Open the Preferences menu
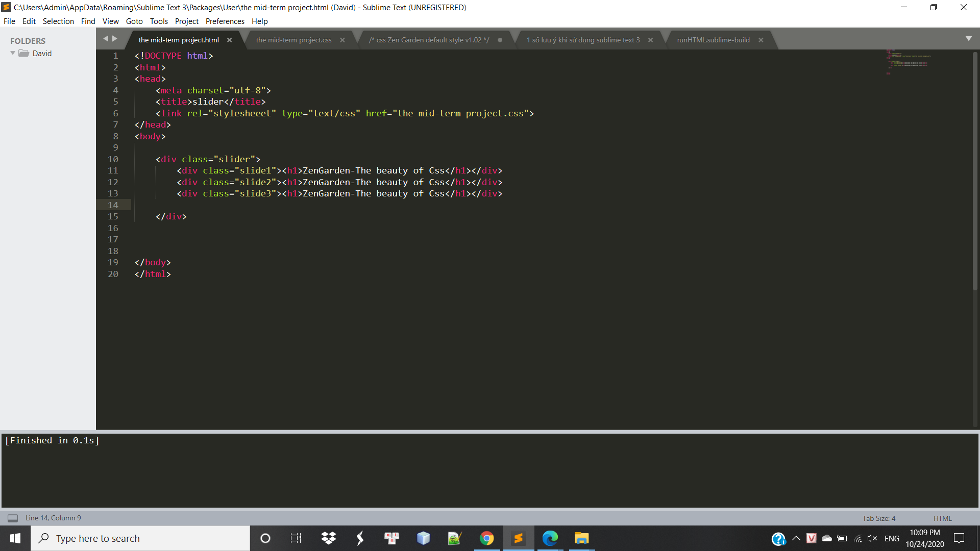 coord(225,21)
